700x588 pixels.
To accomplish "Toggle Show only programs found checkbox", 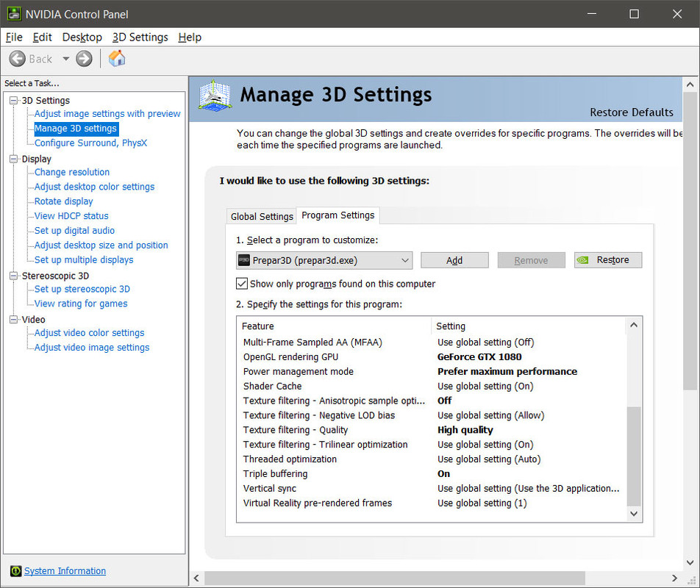I will click(241, 284).
